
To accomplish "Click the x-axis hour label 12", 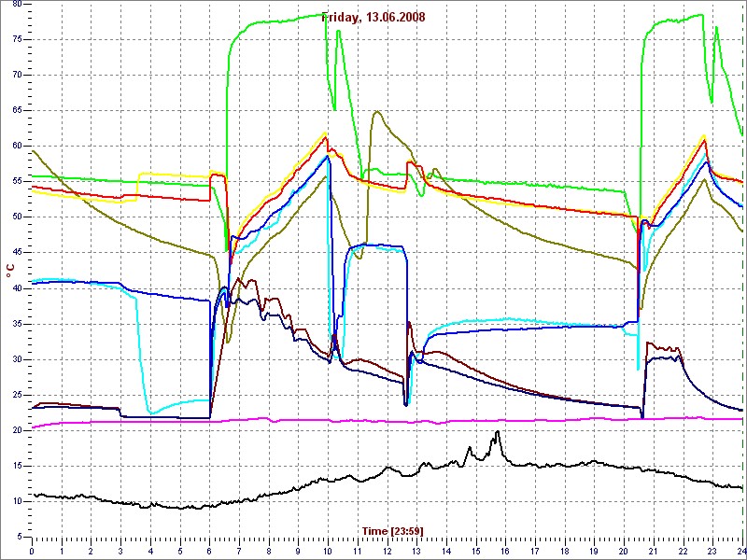I will click(x=388, y=551).
